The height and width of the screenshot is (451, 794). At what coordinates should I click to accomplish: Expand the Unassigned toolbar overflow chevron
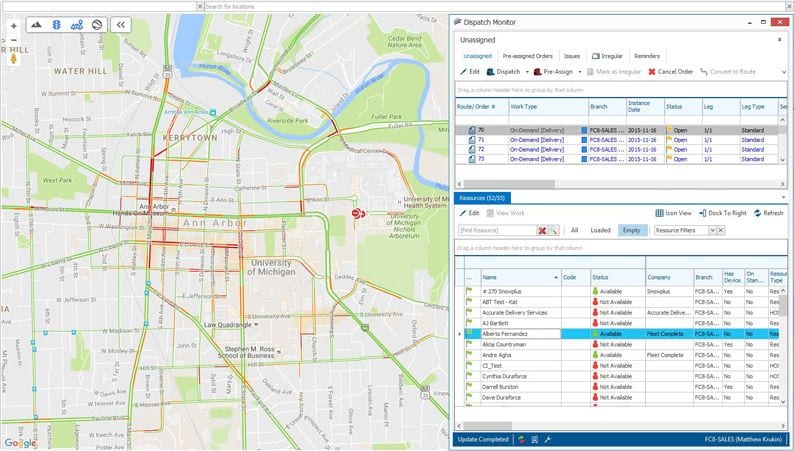784,72
